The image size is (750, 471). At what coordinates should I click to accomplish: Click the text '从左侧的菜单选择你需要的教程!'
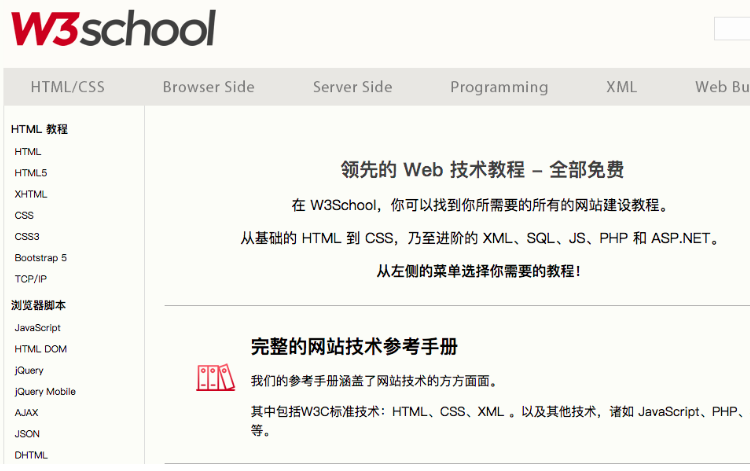pos(479,271)
